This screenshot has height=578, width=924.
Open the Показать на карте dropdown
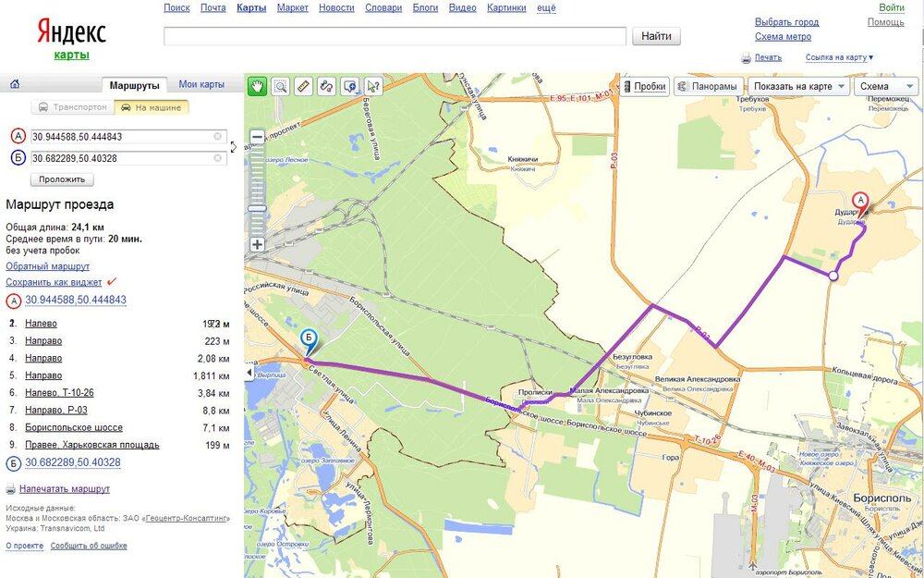(799, 86)
